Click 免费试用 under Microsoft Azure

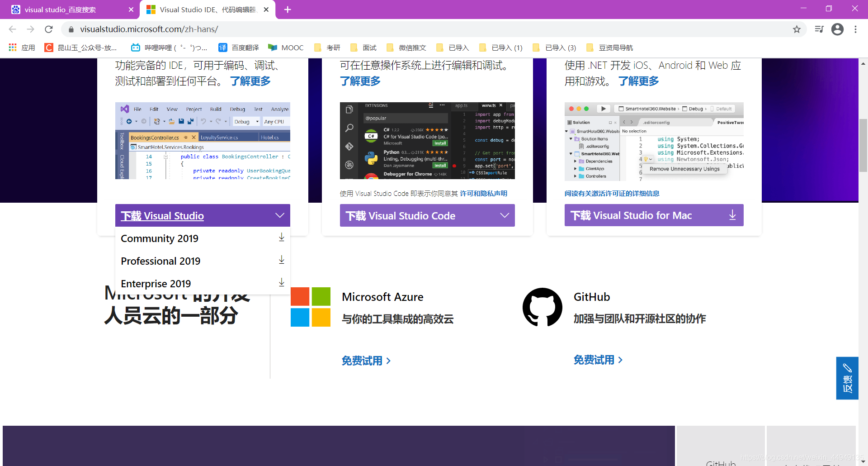pyautogui.click(x=366, y=361)
